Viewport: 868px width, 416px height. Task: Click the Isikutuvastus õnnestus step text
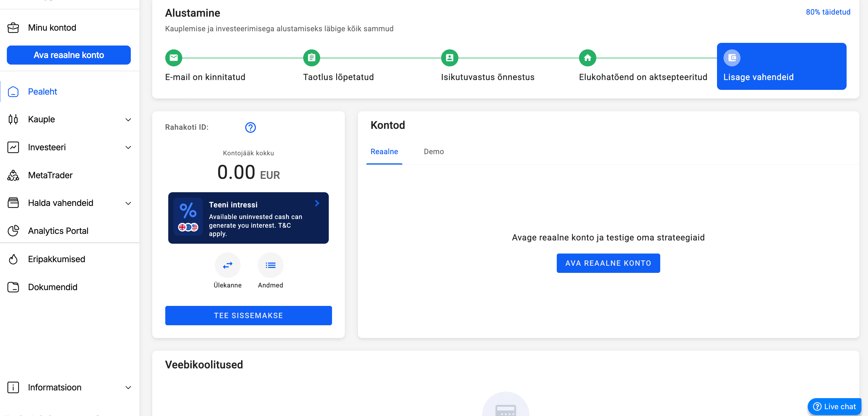(488, 77)
